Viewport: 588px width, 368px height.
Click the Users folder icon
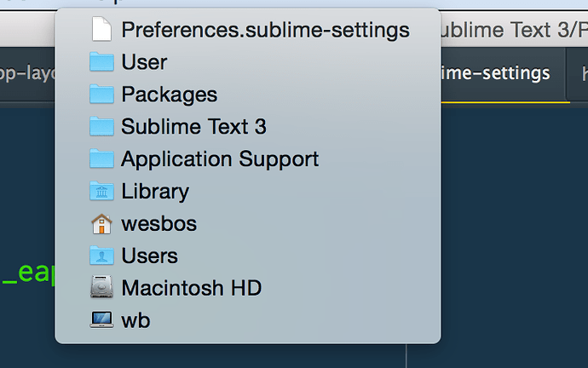(101, 256)
